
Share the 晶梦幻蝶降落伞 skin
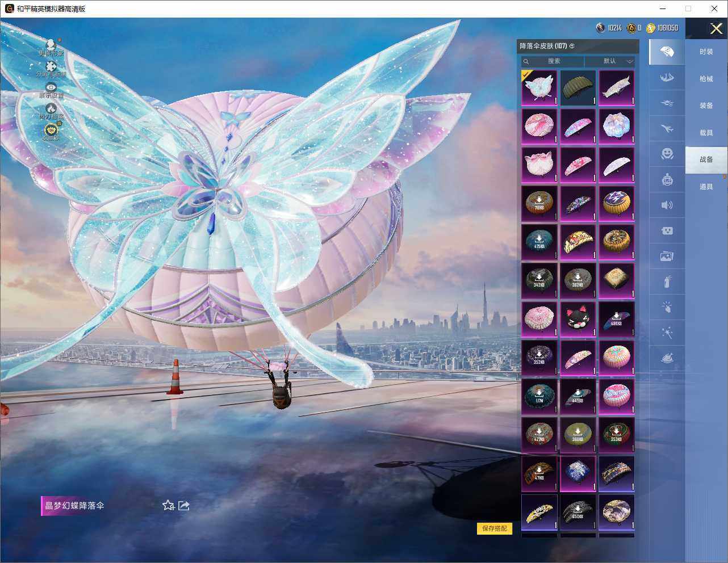pos(184,505)
